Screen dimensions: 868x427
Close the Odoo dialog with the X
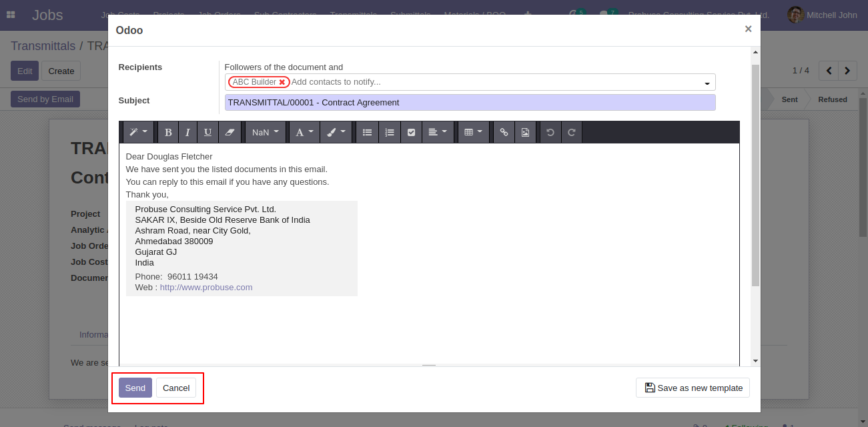click(748, 29)
